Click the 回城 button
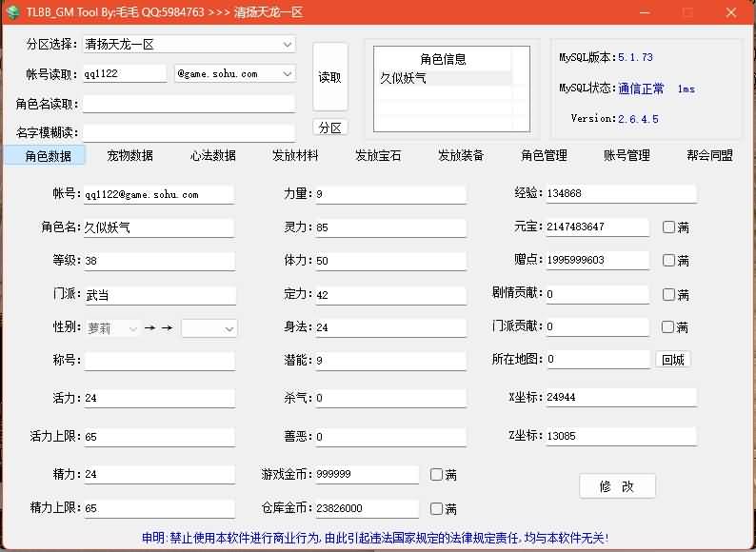 click(x=672, y=360)
